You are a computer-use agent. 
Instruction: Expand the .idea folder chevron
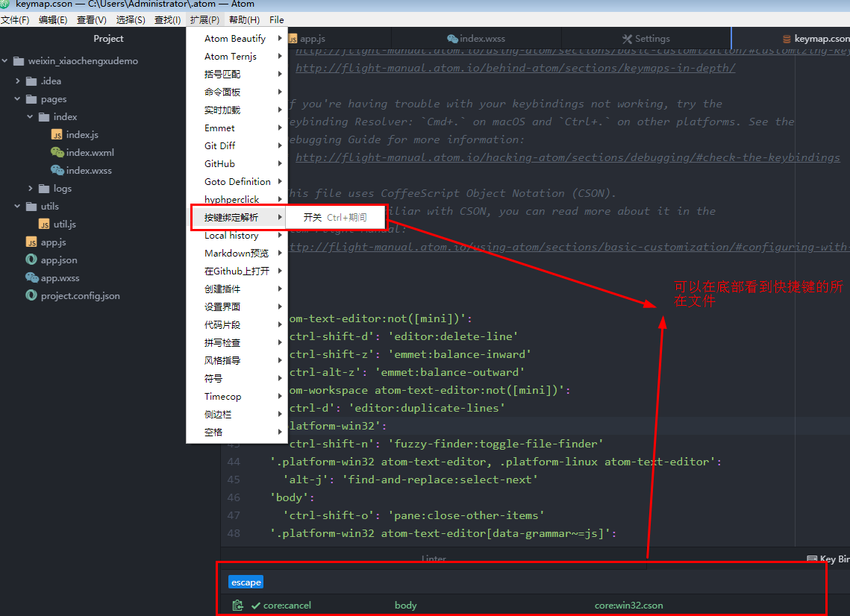coord(18,81)
